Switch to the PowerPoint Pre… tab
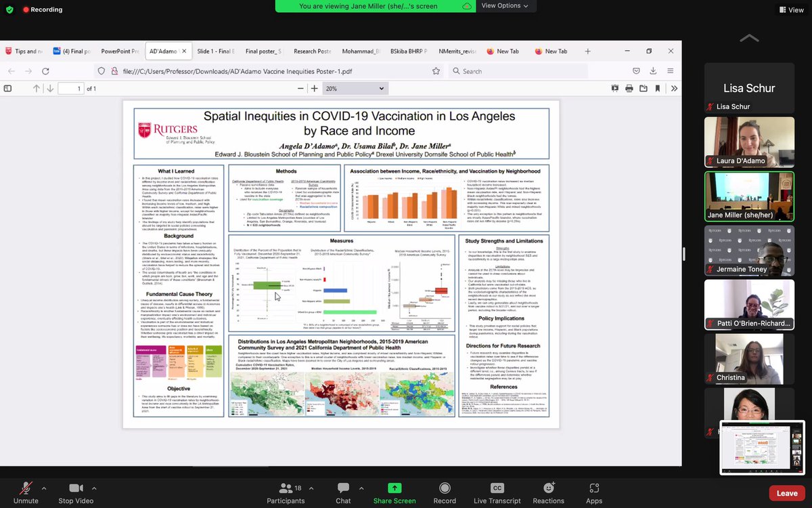Image resolution: width=812 pixels, height=508 pixels. click(x=120, y=51)
